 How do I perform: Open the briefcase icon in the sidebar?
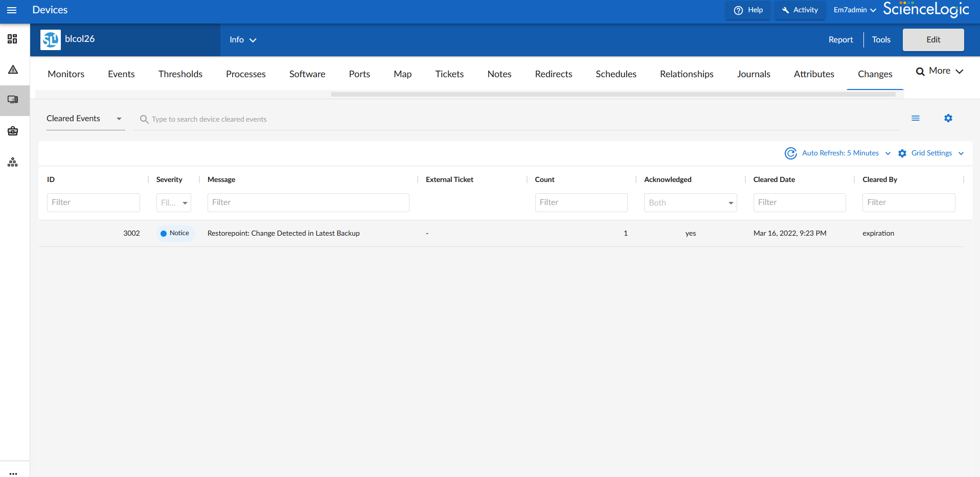(13, 131)
